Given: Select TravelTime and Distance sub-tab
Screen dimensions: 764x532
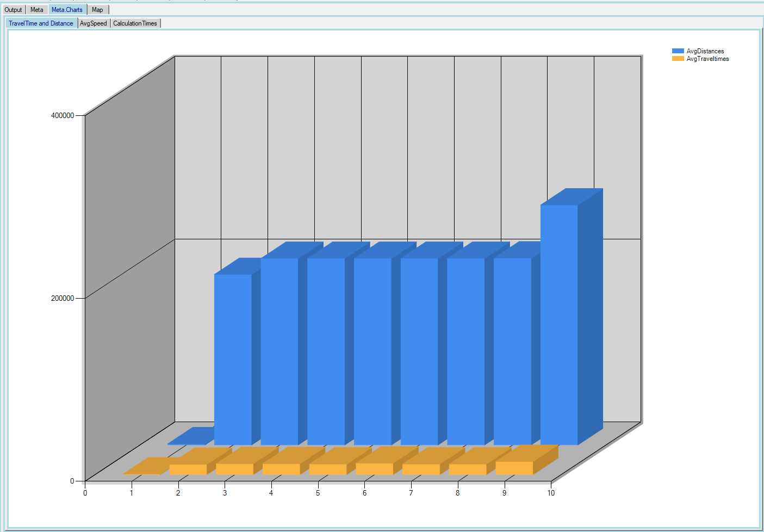Looking at the screenshot, I should click(41, 23).
